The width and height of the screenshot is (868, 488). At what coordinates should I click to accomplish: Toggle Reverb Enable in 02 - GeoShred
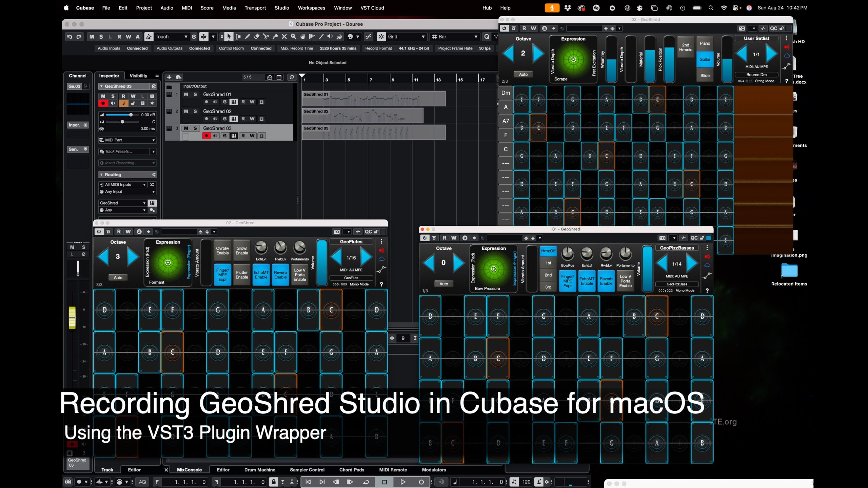pos(280,275)
